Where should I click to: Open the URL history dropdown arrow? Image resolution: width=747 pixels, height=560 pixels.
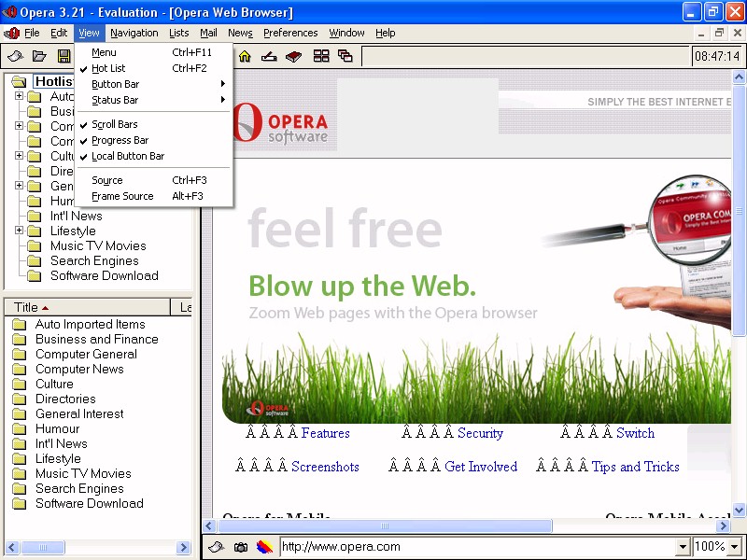pyautogui.click(x=684, y=547)
